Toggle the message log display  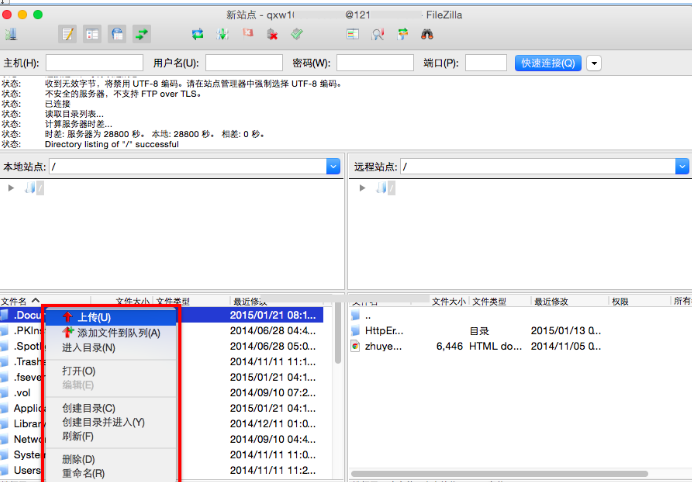click(68, 34)
